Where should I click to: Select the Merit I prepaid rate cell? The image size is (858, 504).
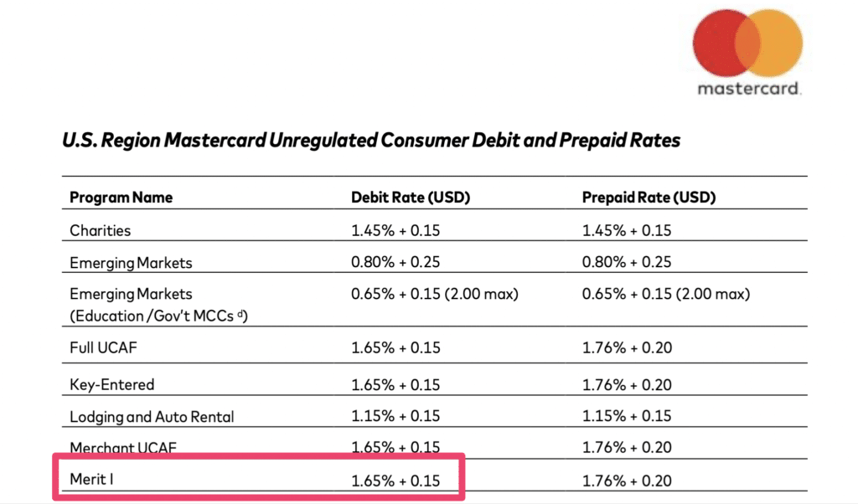click(x=627, y=481)
